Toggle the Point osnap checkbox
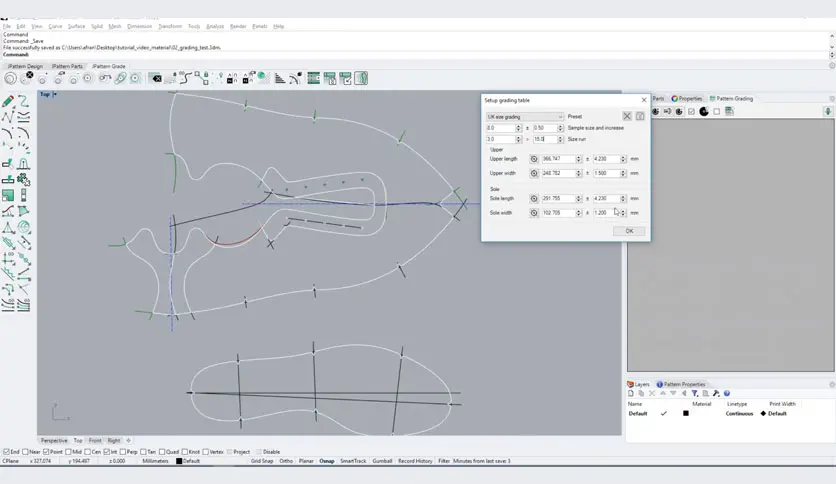Image resolution: width=836 pixels, height=484 pixels. [x=46, y=451]
